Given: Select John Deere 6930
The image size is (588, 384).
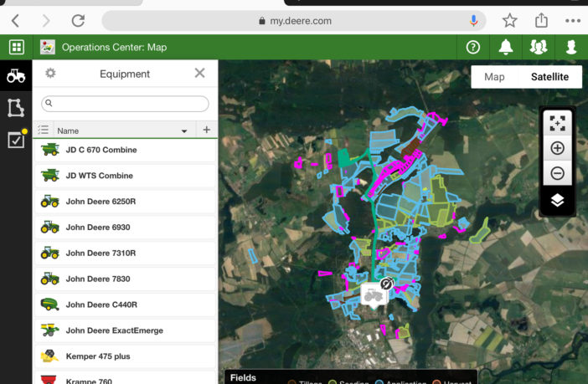Looking at the screenshot, I should point(126,227).
